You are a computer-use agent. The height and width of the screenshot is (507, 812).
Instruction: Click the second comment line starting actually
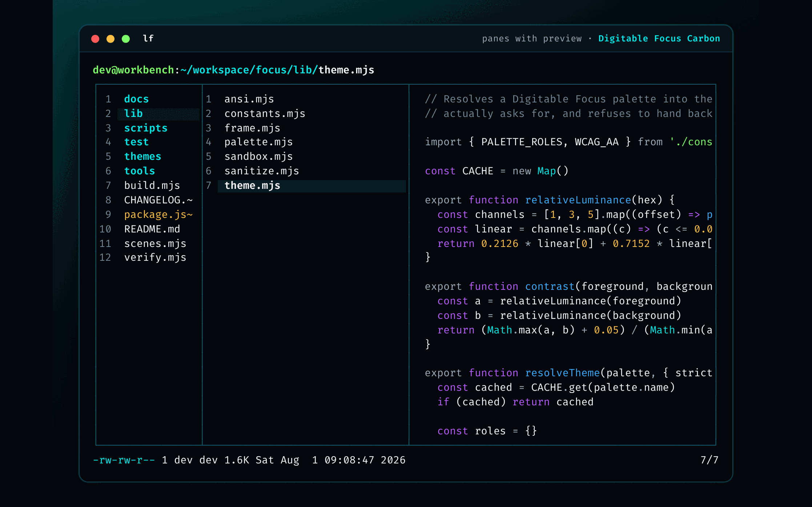pyautogui.click(x=568, y=114)
